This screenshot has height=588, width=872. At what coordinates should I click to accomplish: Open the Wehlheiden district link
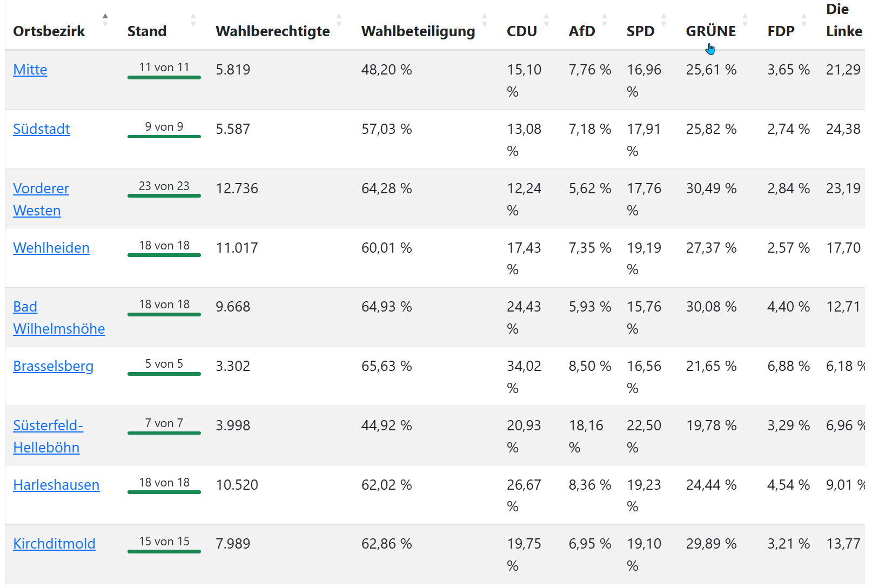51,248
